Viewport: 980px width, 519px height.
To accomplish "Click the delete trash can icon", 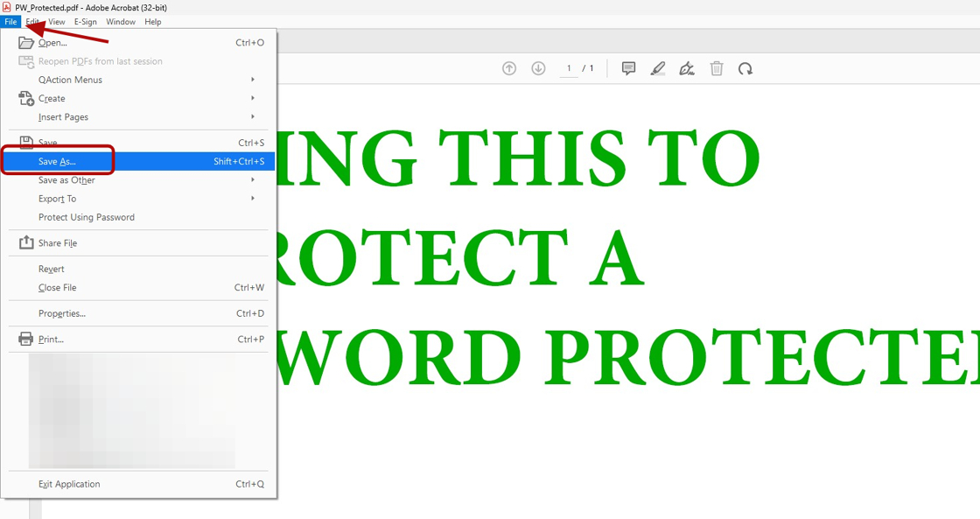I will point(717,69).
